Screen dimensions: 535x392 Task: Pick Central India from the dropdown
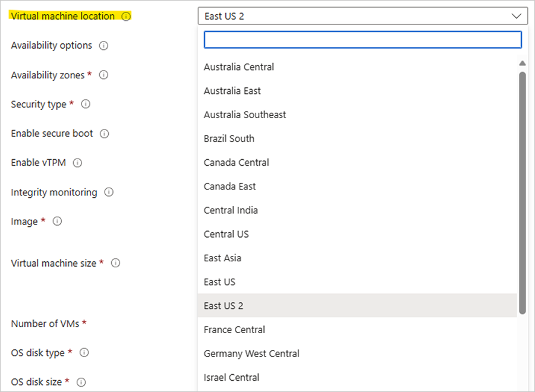231,210
